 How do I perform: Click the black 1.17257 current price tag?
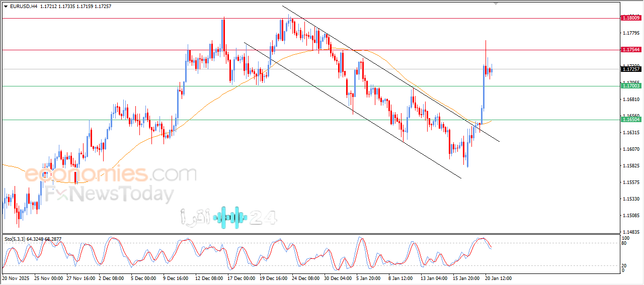coord(631,69)
